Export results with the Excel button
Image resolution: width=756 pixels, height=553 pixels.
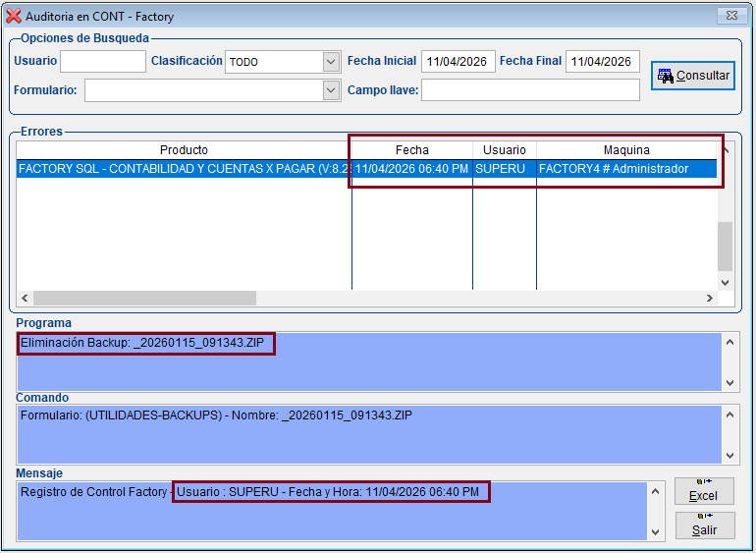(704, 492)
